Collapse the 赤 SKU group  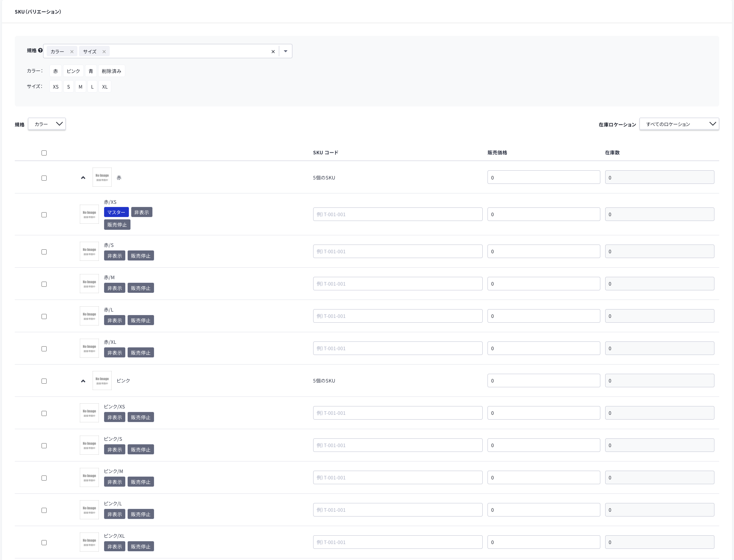(83, 177)
